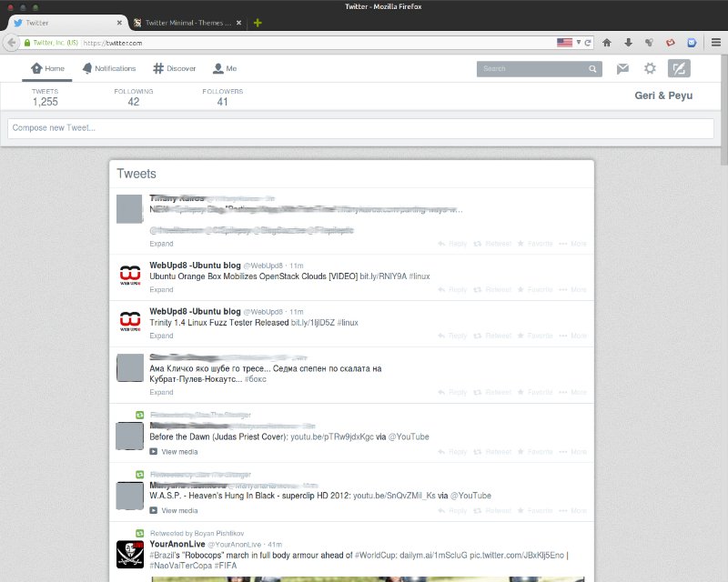The image size is (728, 582).
Task: Click the search magnifier icon
Action: coord(592,69)
